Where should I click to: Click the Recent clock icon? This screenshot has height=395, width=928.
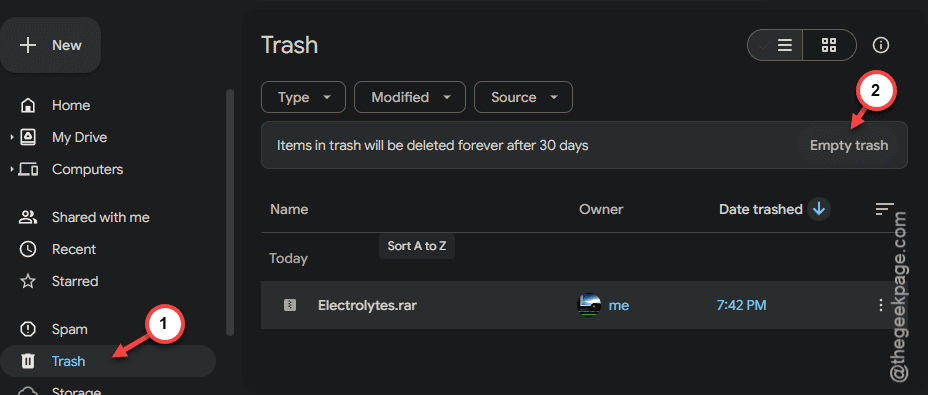click(x=28, y=249)
